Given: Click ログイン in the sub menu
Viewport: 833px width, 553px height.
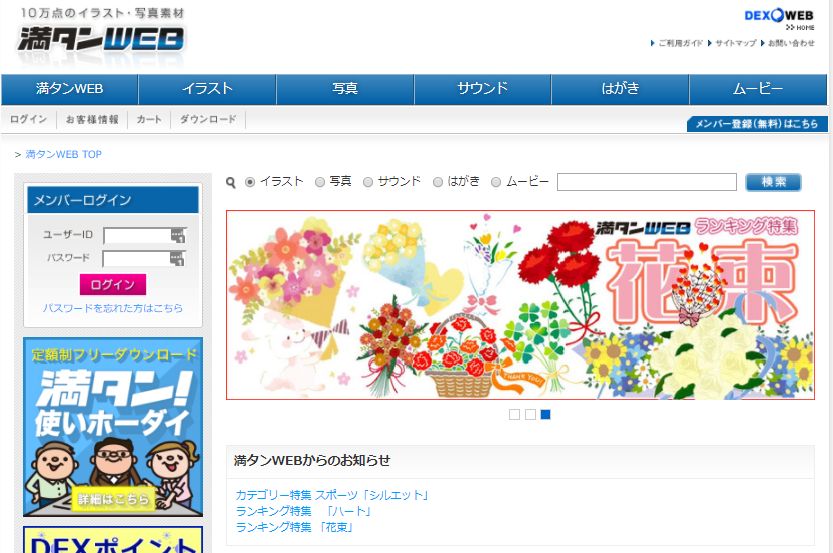Looking at the screenshot, I should [x=29, y=120].
